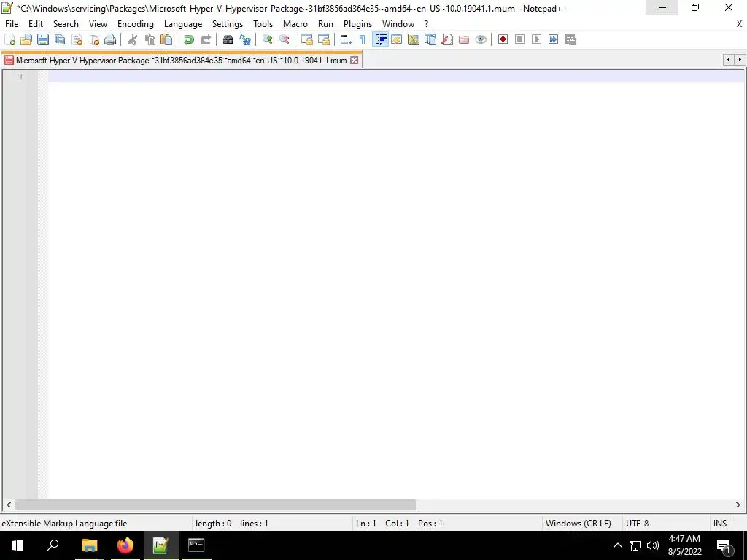Save the current recorded macro icon
The image size is (747, 560).
click(x=570, y=39)
